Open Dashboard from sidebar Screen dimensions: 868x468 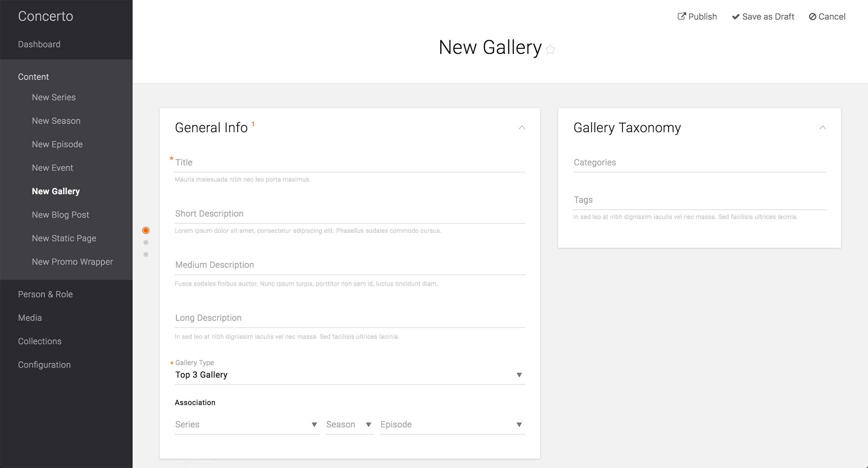click(39, 44)
